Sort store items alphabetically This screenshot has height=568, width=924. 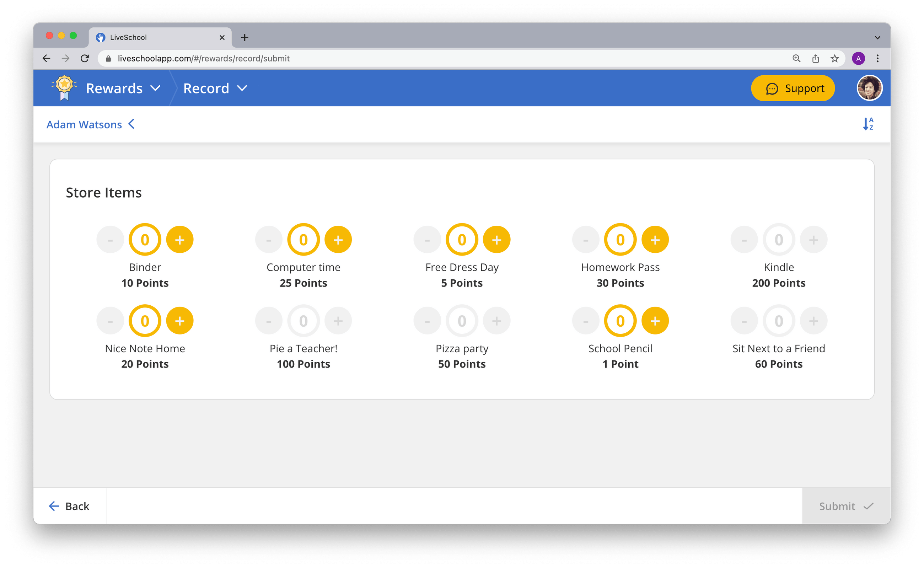pos(868,124)
